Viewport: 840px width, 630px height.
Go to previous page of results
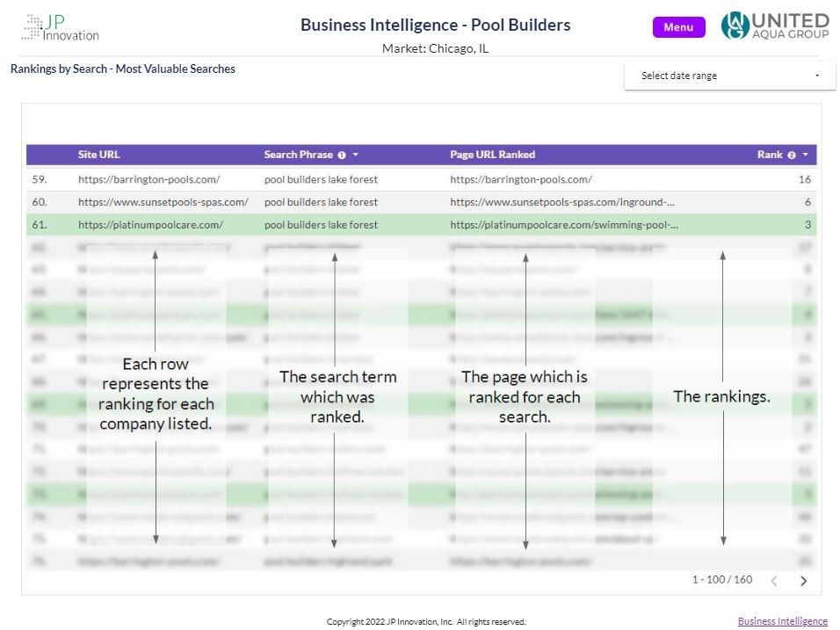tap(774, 581)
